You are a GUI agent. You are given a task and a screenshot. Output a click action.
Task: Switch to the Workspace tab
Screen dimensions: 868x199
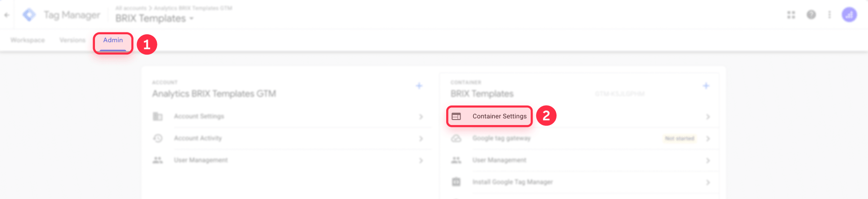pos(28,40)
